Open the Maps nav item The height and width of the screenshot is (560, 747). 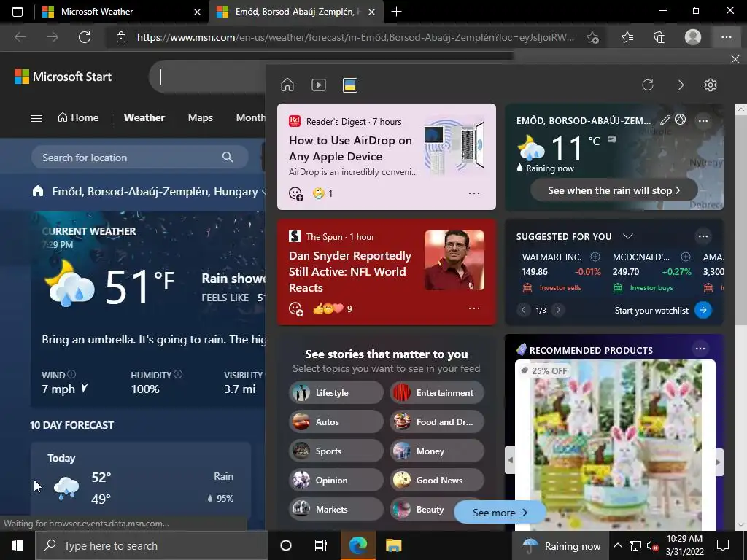[x=200, y=117]
